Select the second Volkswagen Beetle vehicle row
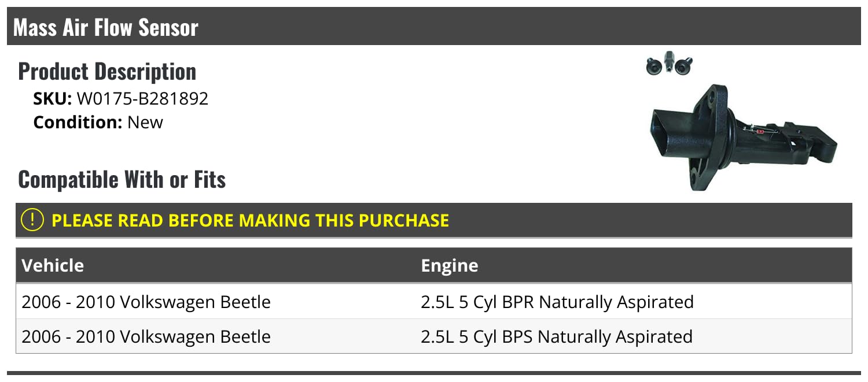 point(146,336)
